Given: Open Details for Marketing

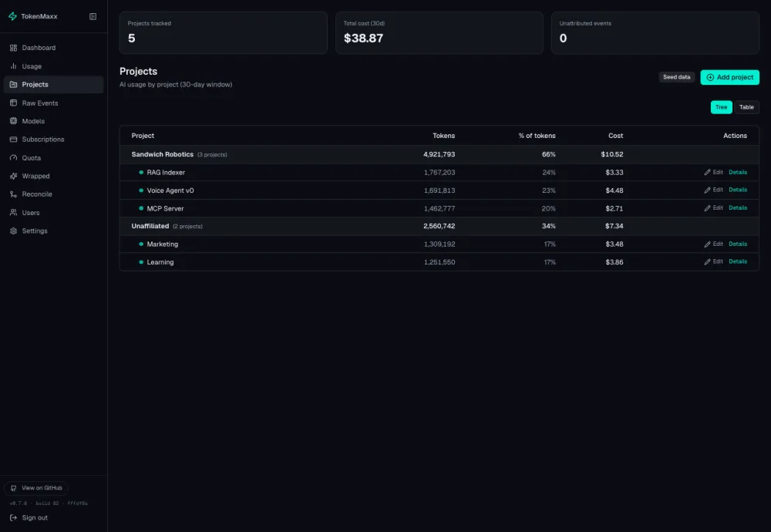Looking at the screenshot, I should point(738,244).
